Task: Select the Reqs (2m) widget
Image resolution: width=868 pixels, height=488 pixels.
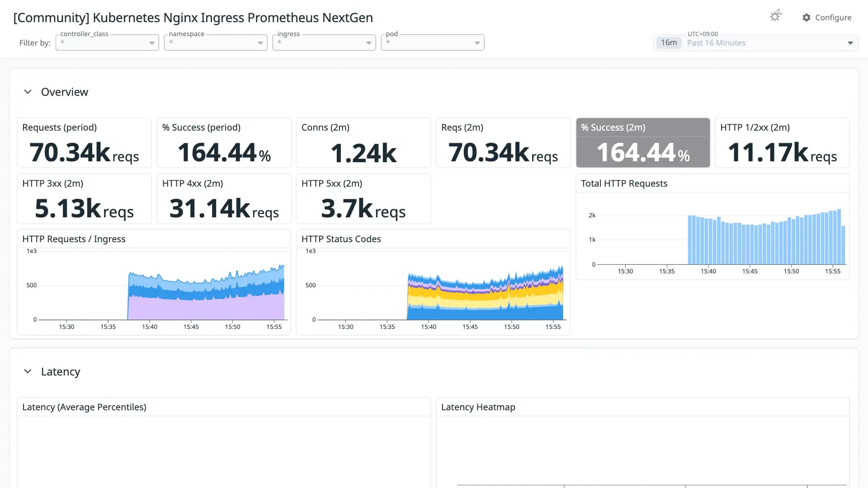Action: (x=503, y=143)
